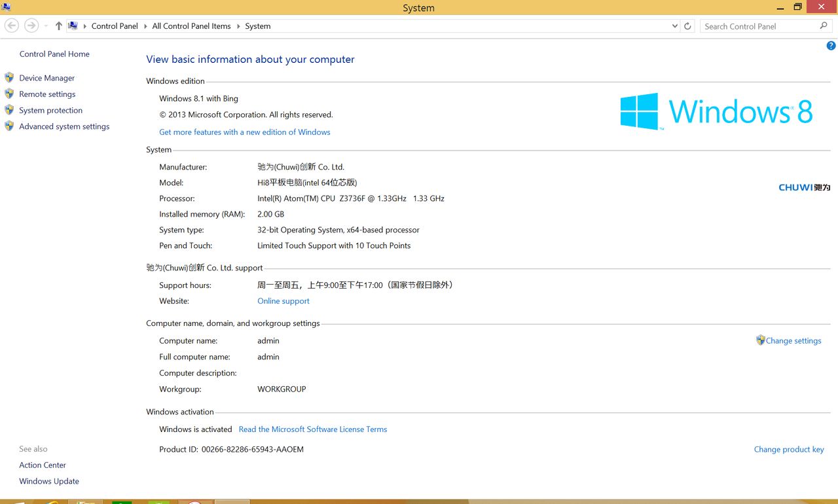Click the Back navigation arrow
This screenshot has height=504, width=838.
(12, 26)
